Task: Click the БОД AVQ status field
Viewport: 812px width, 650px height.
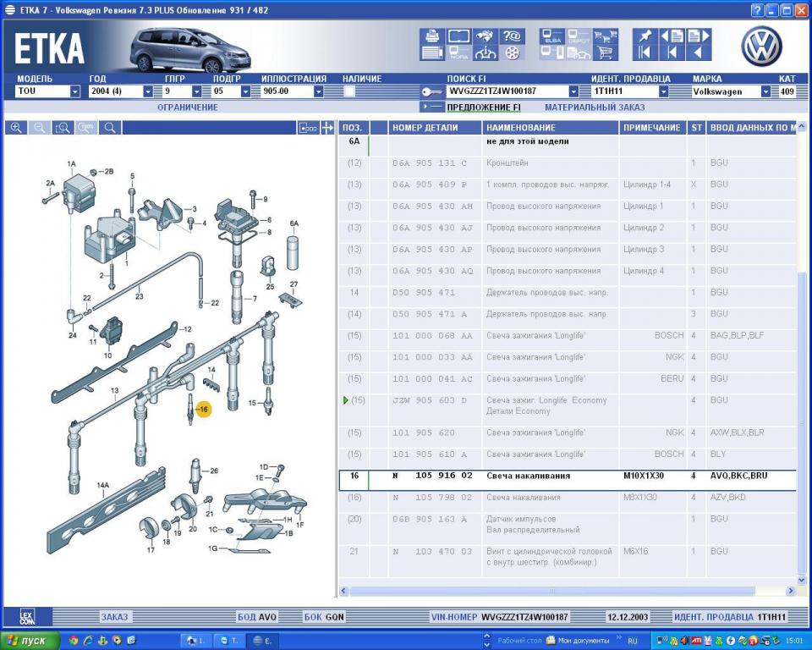Action: pos(257,617)
